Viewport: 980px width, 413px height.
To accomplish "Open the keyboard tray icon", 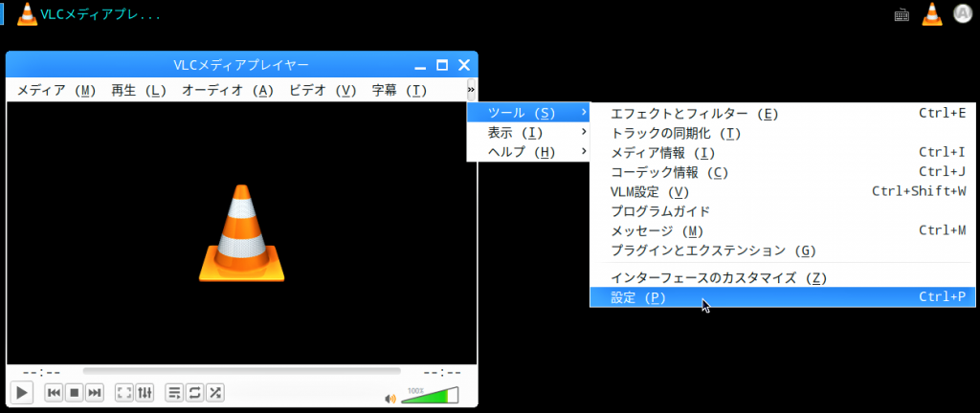I will click(x=902, y=15).
